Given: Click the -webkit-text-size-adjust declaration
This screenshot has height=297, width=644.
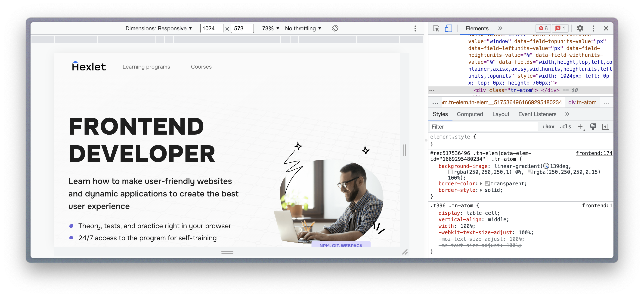Looking at the screenshot, I should [486, 232].
